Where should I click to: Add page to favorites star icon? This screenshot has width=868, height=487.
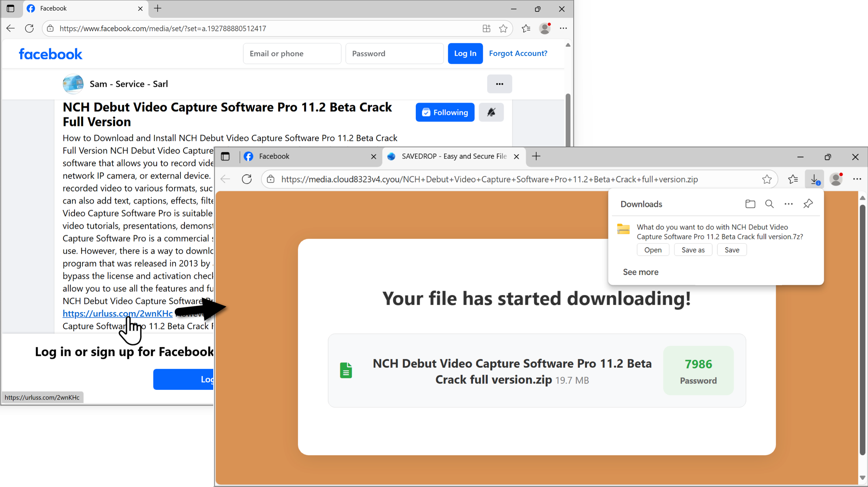click(767, 179)
